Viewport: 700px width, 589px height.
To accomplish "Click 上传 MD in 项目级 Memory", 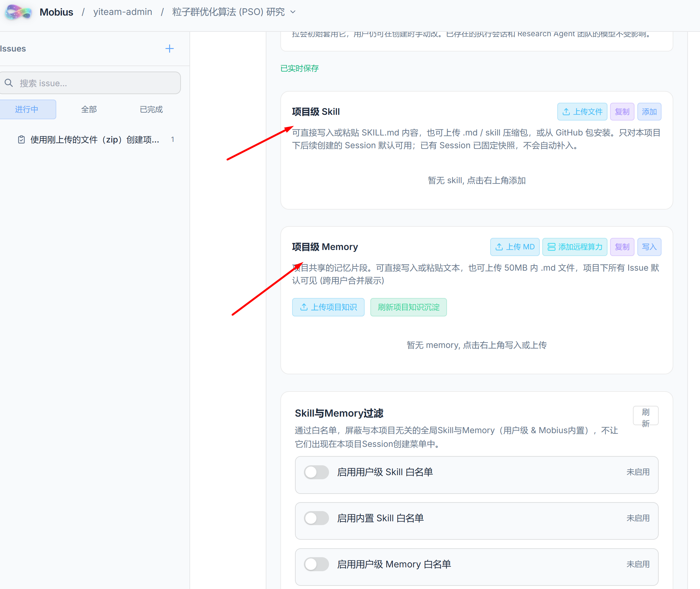I will [515, 247].
